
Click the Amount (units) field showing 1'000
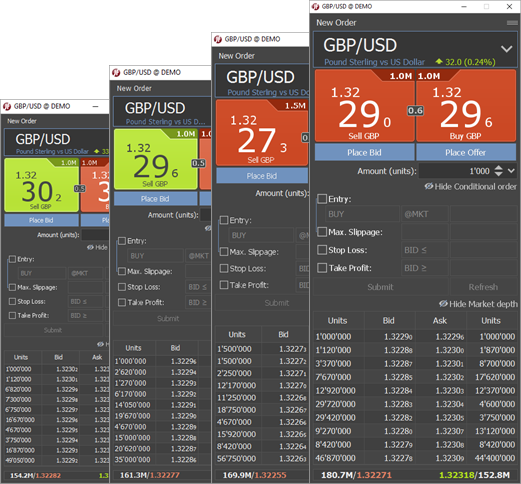(x=456, y=171)
